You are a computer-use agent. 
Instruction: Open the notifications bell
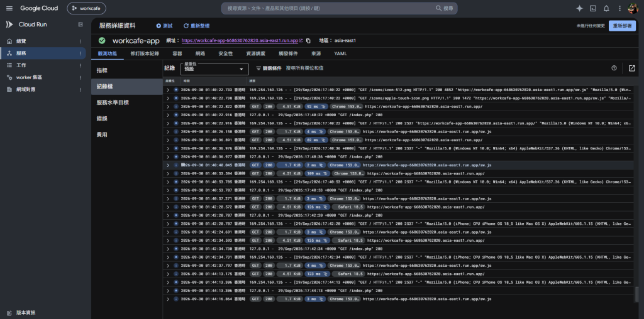pyautogui.click(x=606, y=8)
